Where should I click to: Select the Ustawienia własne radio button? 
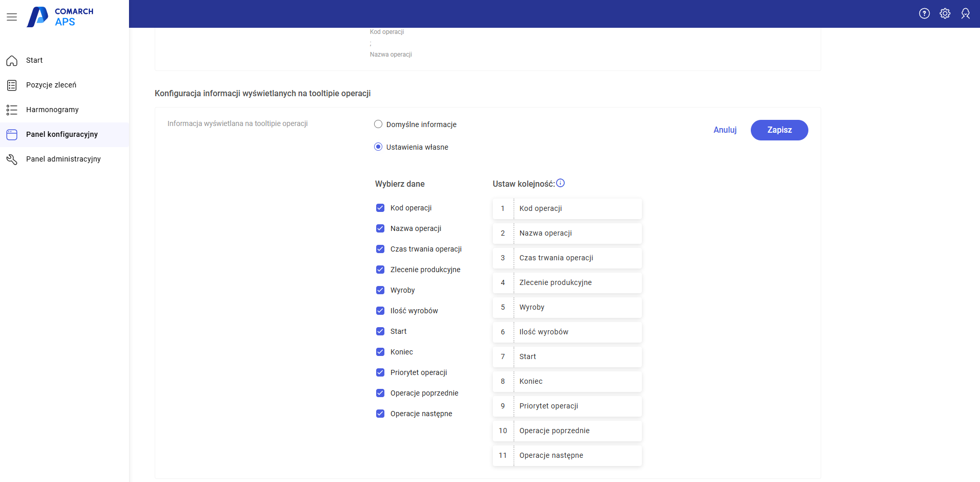pos(378,147)
